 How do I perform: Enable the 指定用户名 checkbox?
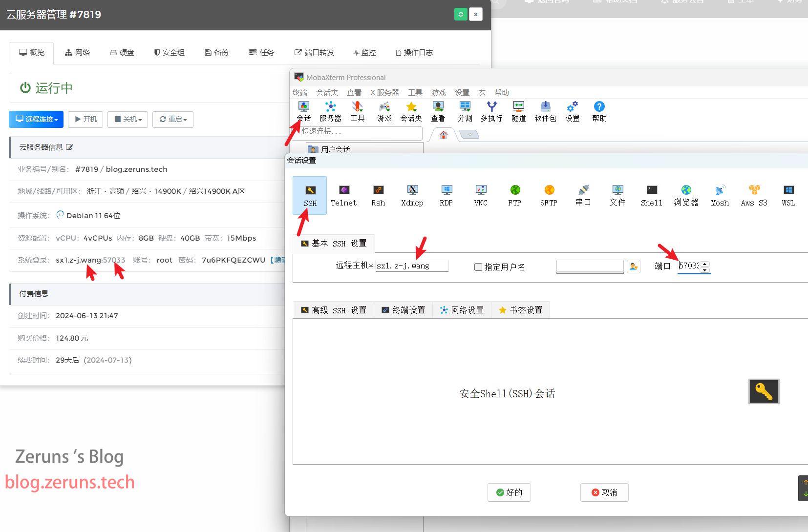pyautogui.click(x=478, y=267)
